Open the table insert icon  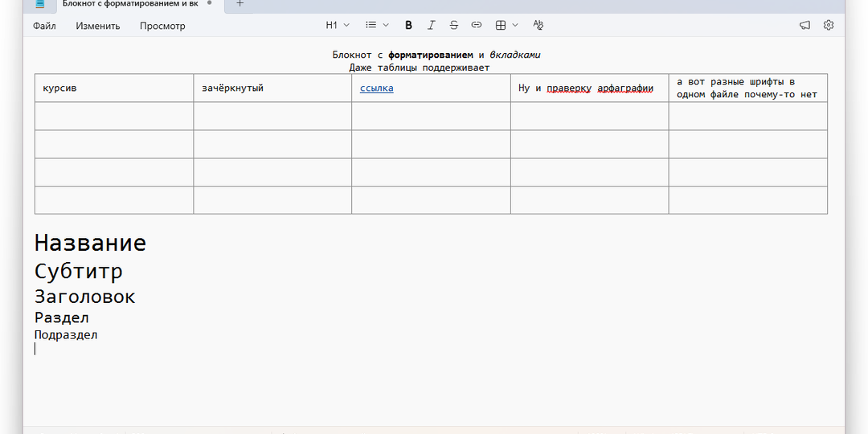(501, 25)
